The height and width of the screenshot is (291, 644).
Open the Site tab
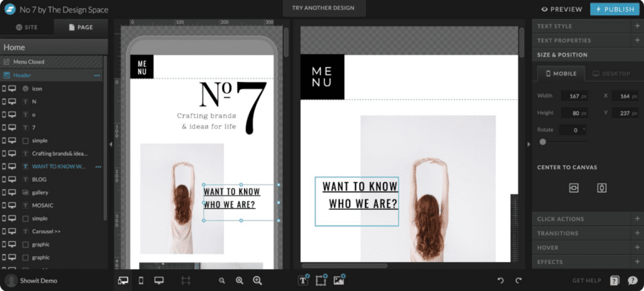(x=26, y=28)
